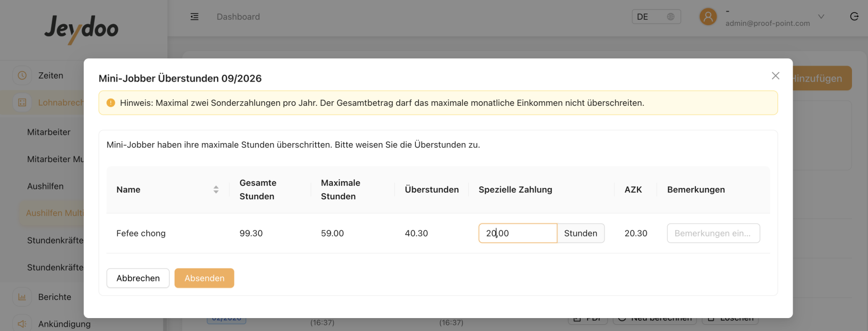Open Aushilfen Multi in sidebar

[54, 213]
